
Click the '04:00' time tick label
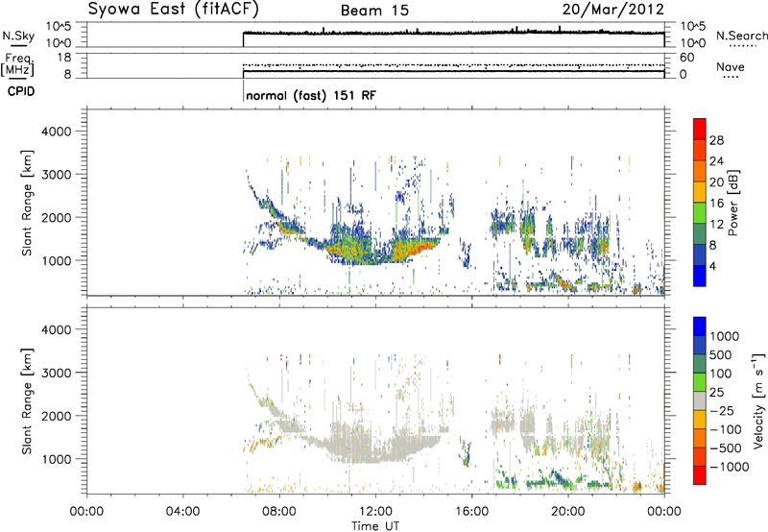coord(183,512)
